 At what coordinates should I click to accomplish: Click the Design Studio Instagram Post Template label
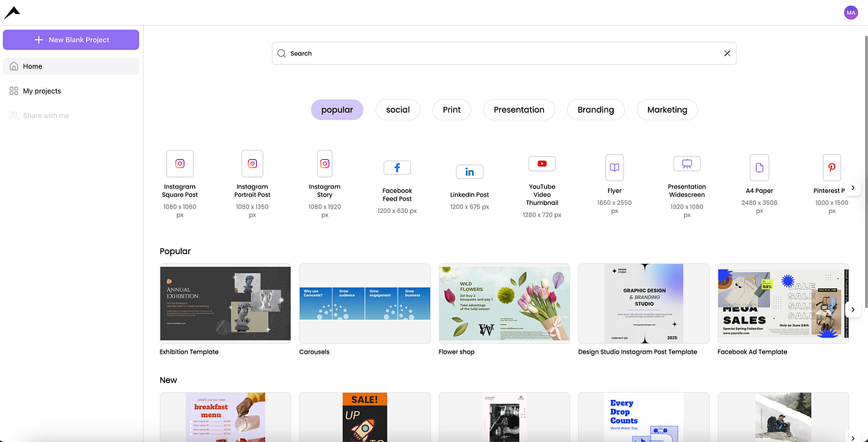click(x=638, y=351)
